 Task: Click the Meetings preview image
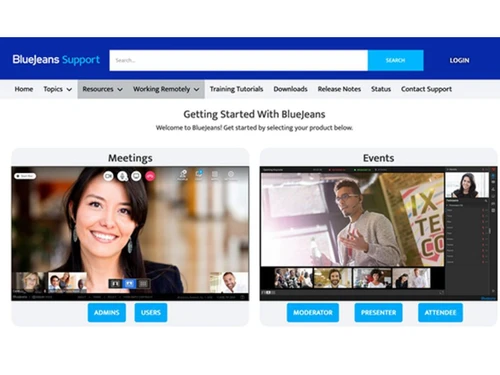[130, 233]
